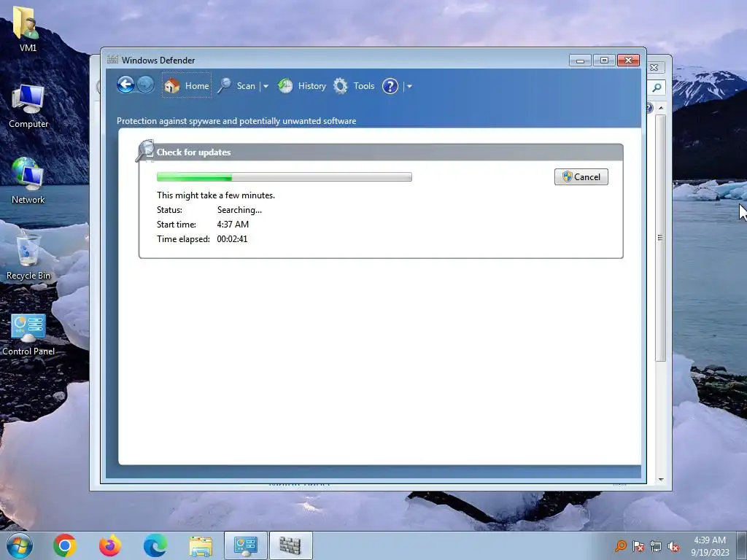Click the background window's vertical scrollbar
This screenshot has height=560, width=747.
660,238
